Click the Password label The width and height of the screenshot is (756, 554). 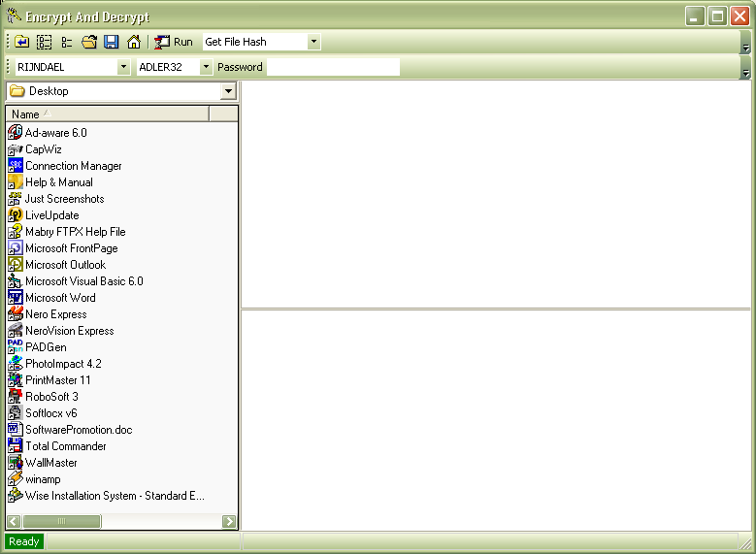pyautogui.click(x=240, y=67)
